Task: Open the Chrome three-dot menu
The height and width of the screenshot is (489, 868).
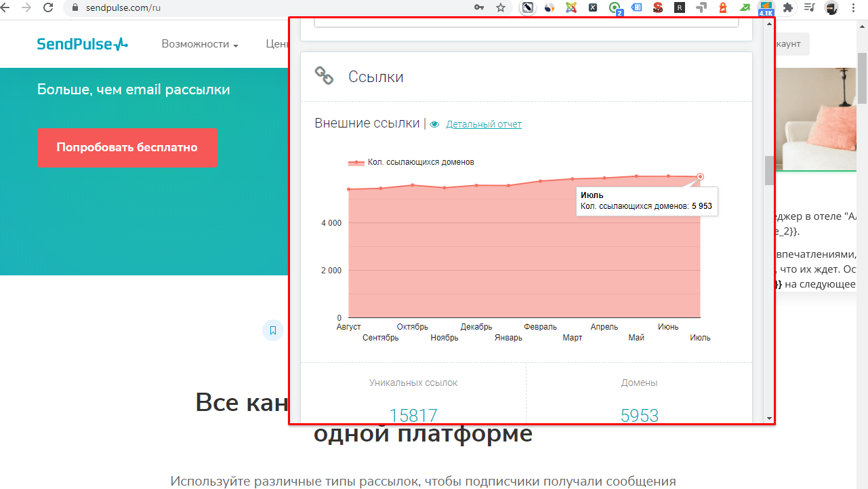Action: [x=852, y=8]
